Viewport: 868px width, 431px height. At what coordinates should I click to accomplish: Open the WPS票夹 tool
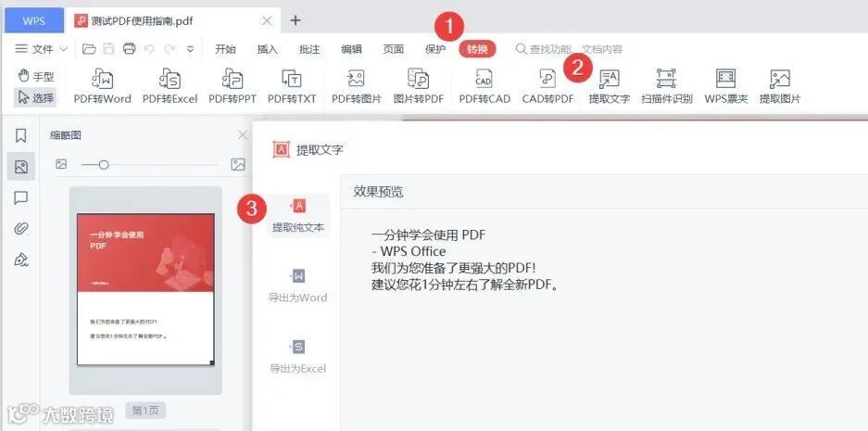pos(725,86)
